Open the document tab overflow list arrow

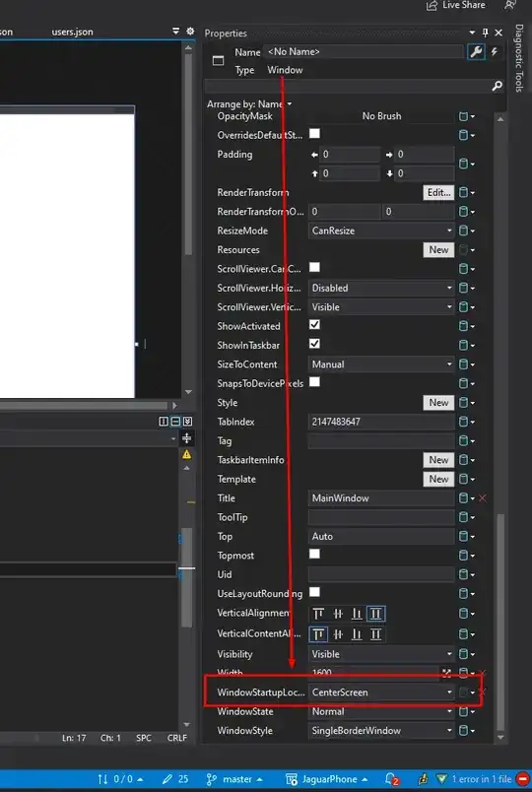[175, 32]
